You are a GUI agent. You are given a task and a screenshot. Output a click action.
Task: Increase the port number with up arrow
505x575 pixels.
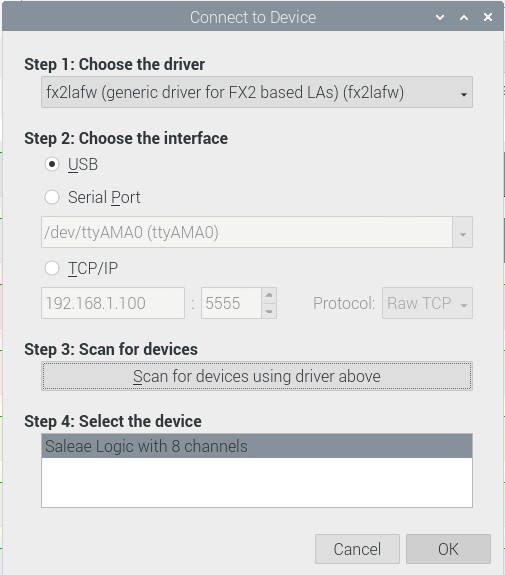[x=269, y=296]
